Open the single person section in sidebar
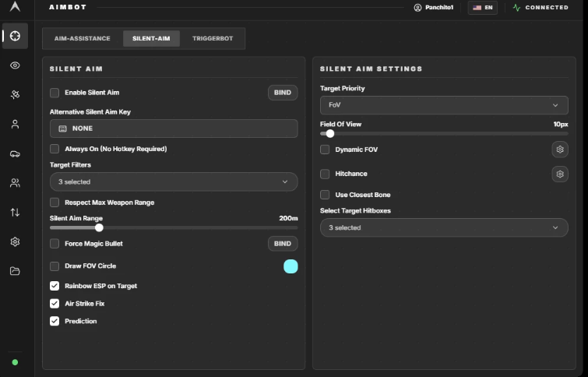Screen dimensions: 588x377 click(15, 124)
